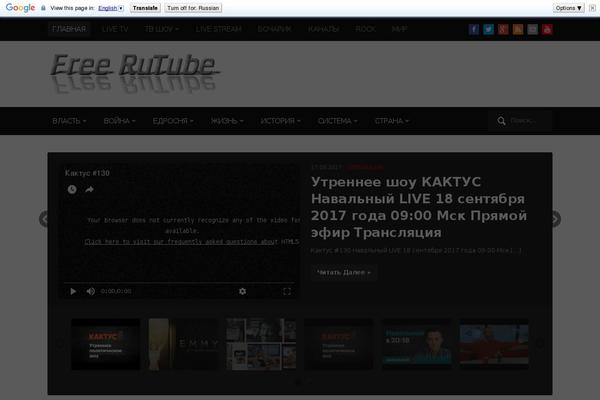Image resolution: width=600 pixels, height=400 pixels.
Task: Open the YouTube social icon
Action: [x=547, y=29]
